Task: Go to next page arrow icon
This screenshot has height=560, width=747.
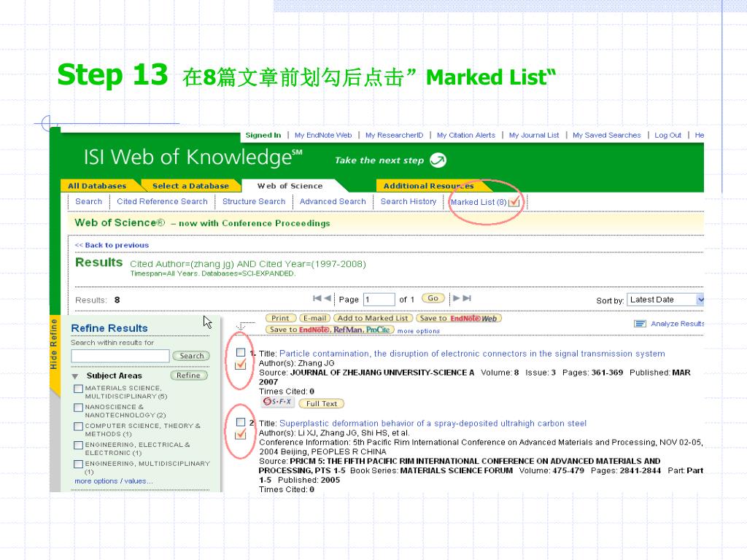Action: (457, 298)
